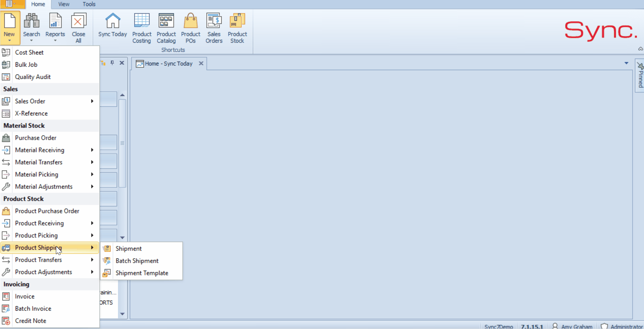Click the Shipment submenu icon
This screenshot has height=329, width=644.
click(107, 249)
